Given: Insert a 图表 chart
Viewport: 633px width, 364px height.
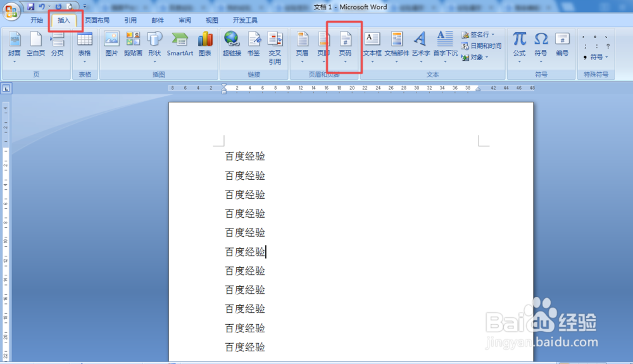Looking at the screenshot, I should click(x=205, y=44).
